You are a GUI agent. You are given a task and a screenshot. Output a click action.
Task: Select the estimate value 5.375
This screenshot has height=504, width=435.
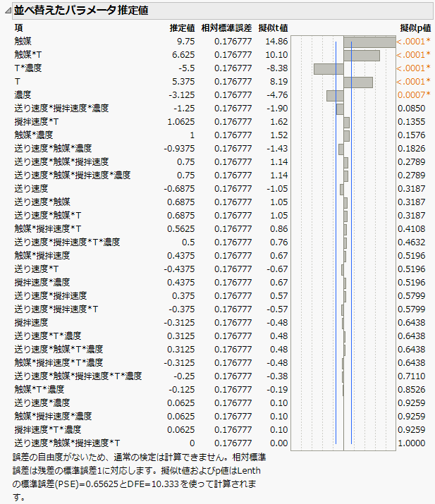click(x=183, y=82)
